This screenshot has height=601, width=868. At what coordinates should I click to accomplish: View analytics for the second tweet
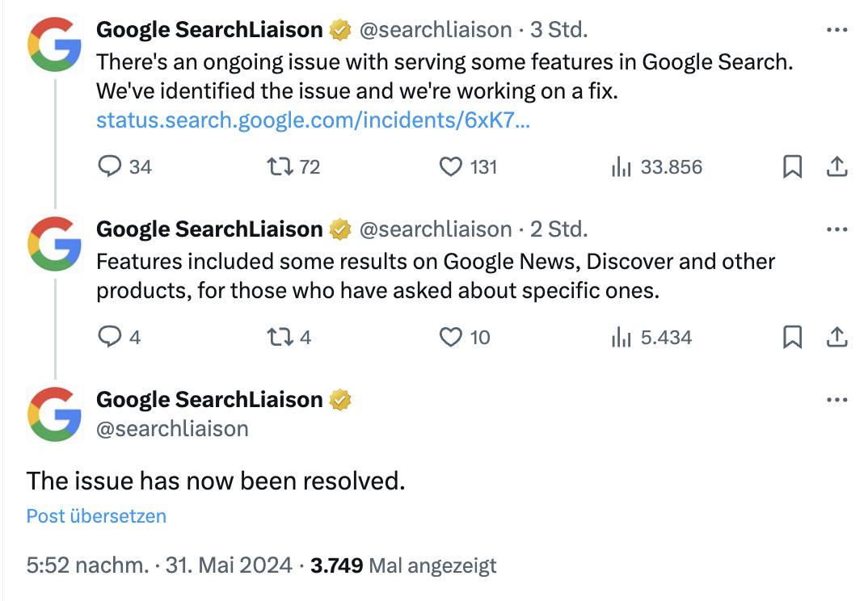(621, 338)
